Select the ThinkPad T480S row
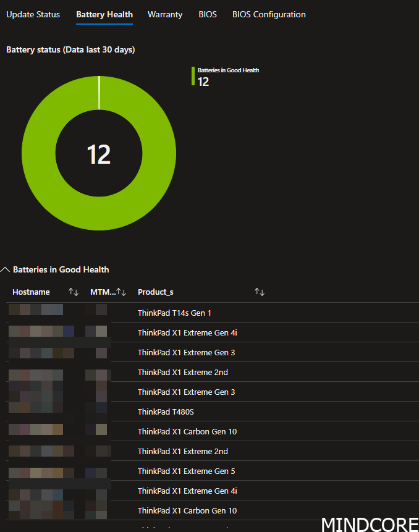The width and height of the screenshot is (419, 532). 213,412
